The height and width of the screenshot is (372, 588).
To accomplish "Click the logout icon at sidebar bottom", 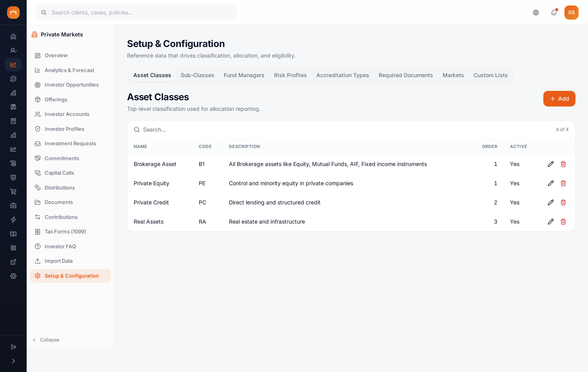I will pos(13,347).
